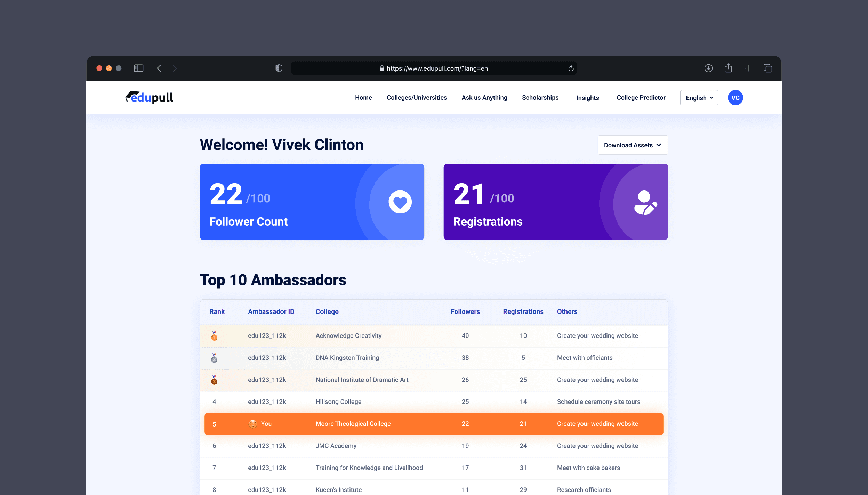Click the silver medal rank icon
This screenshot has width=868, height=495.
[x=214, y=358]
